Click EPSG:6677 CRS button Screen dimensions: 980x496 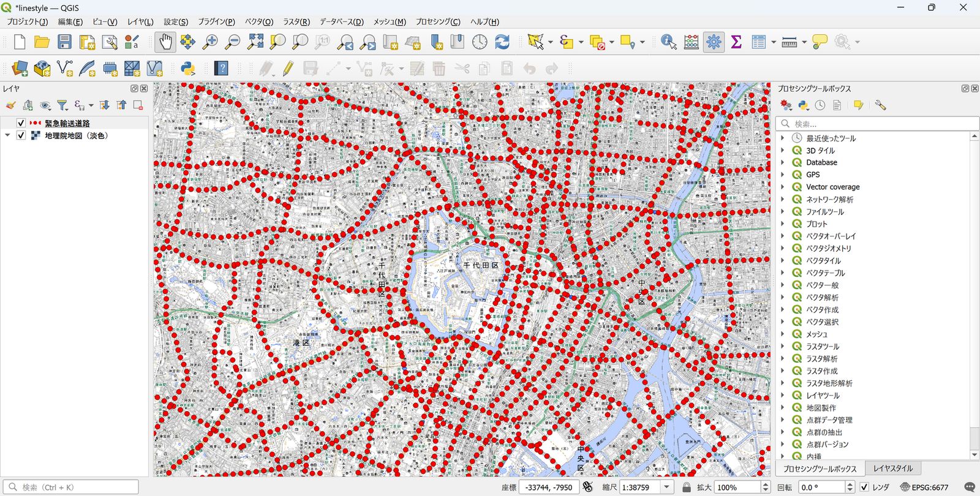[924, 487]
